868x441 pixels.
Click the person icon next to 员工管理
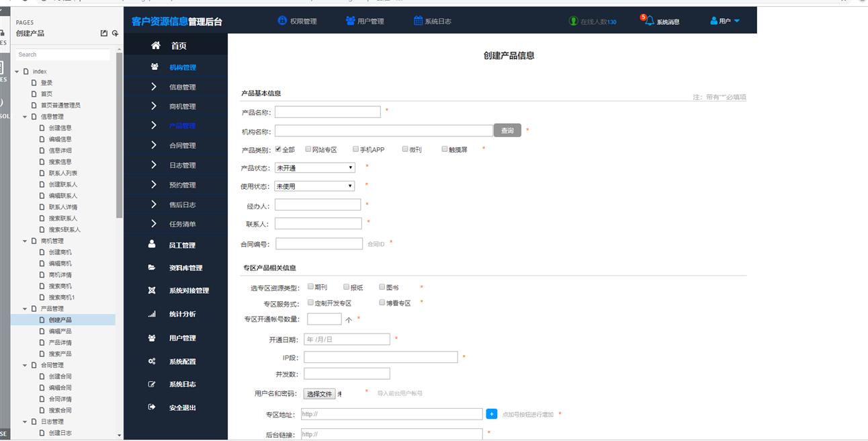coord(153,244)
